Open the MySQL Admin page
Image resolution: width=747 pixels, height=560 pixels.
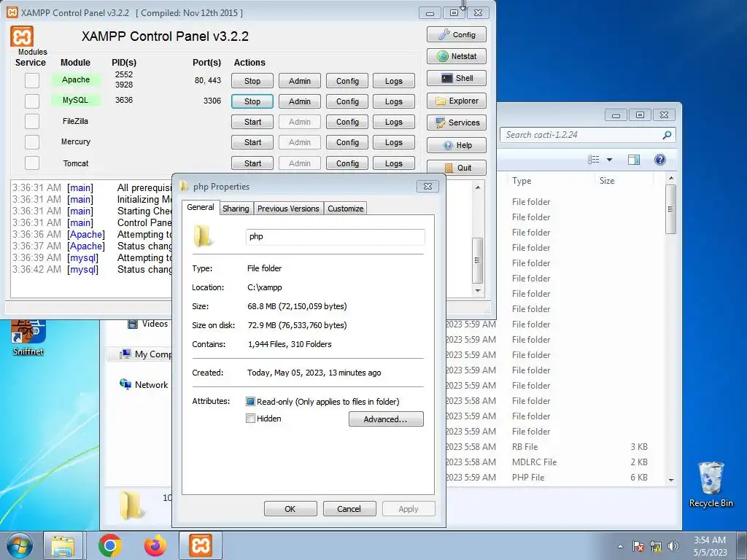tap(300, 101)
